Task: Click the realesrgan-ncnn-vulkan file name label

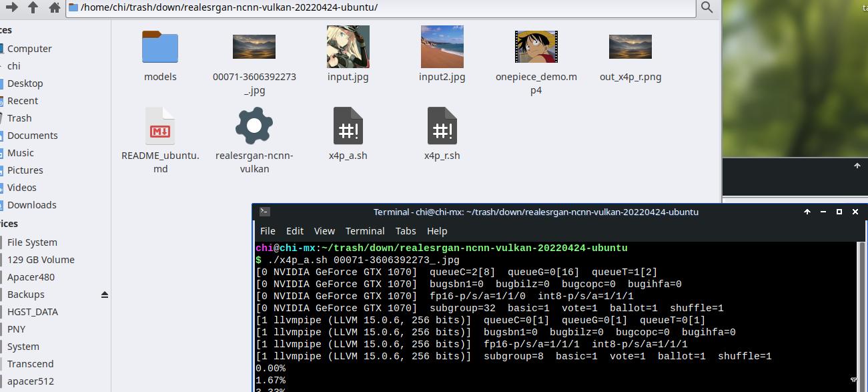Action: 254,162
